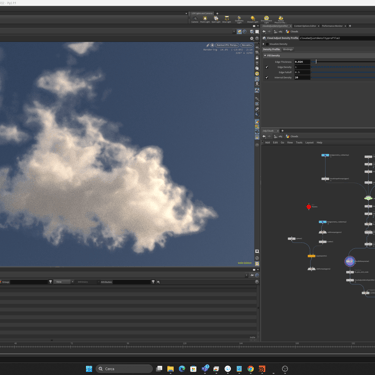This screenshot has height=375, width=375.
Task: Click the Clouds path icon in the network editor
Action: coord(287,136)
